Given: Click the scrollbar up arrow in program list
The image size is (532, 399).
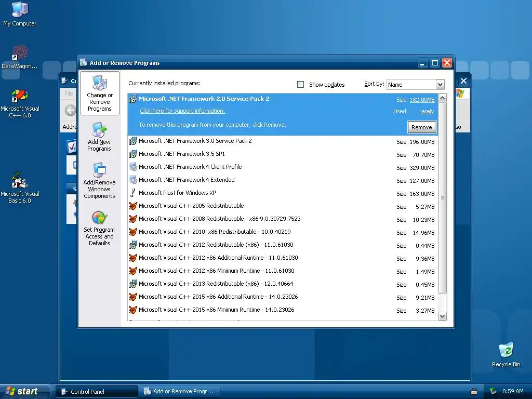Looking at the screenshot, I should [x=442, y=98].
